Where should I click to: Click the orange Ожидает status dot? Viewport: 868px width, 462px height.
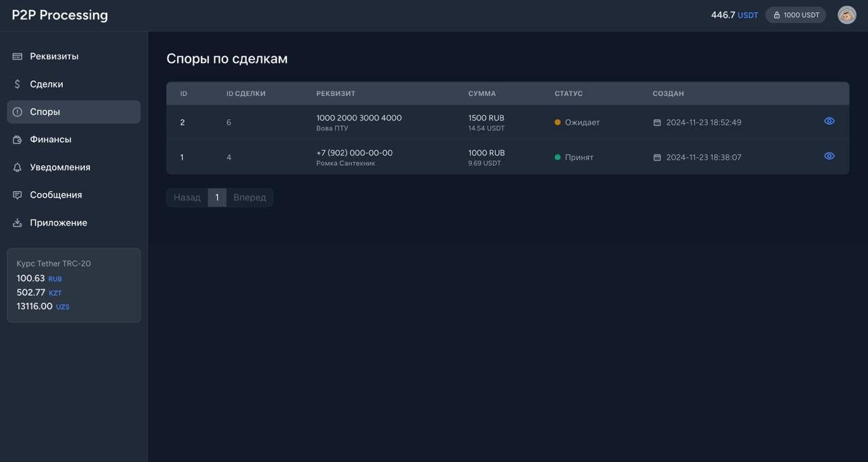(557, 123)
